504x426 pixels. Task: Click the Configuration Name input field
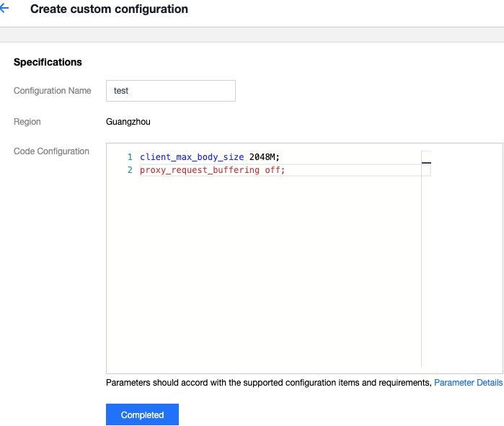[170, 91]
